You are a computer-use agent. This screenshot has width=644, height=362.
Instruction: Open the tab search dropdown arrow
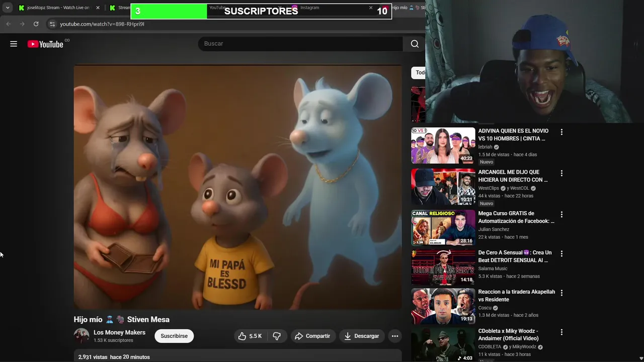(x=8, y=8)
